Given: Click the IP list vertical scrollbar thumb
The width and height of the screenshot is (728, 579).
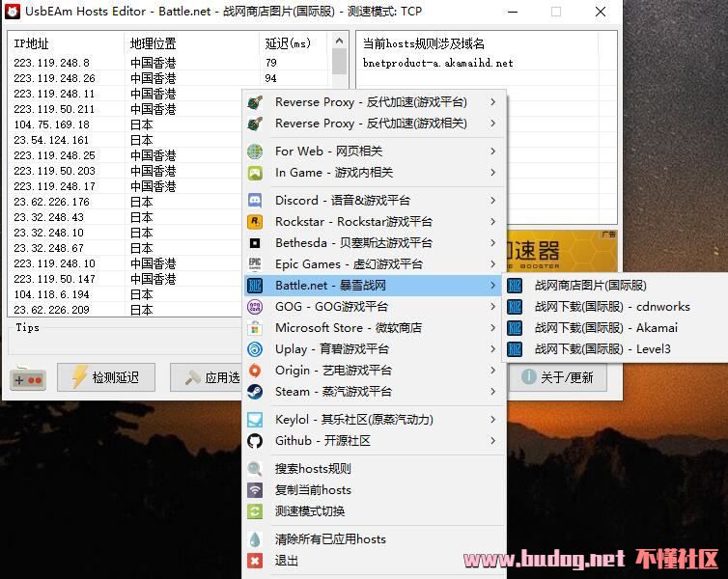Looking at the screenshot, I should [x=340, y=61].
